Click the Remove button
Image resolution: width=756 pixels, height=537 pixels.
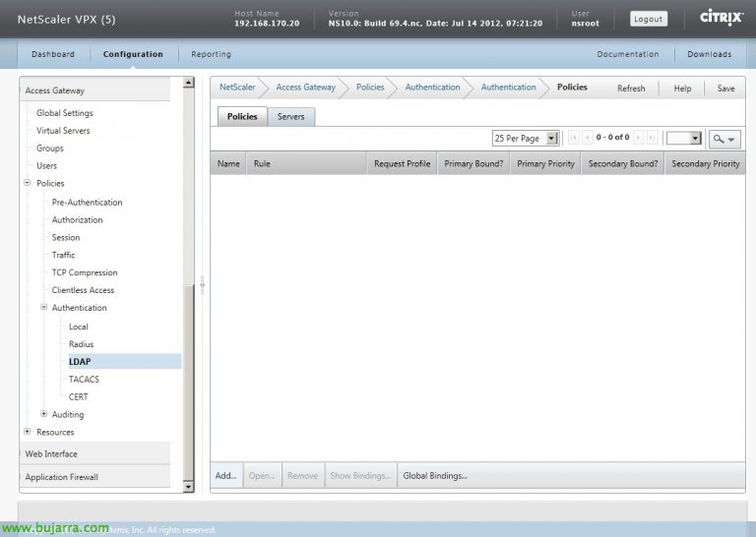click(303, 476)
